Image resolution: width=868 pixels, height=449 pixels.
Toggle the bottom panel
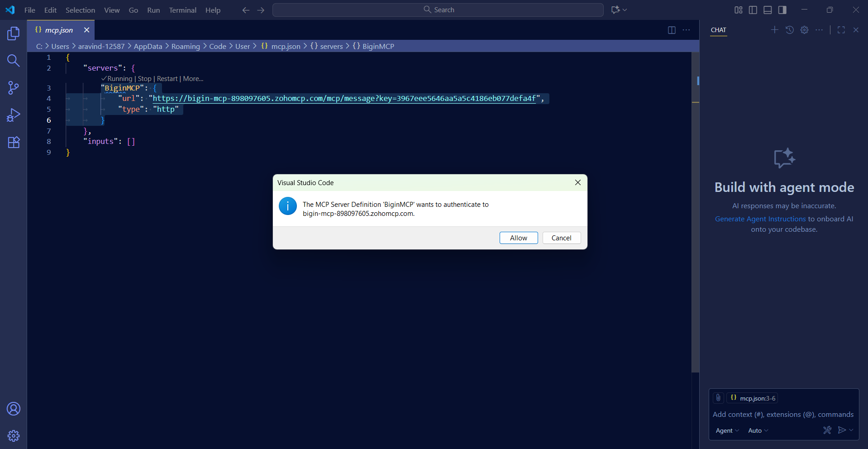(x=768, y=10)
